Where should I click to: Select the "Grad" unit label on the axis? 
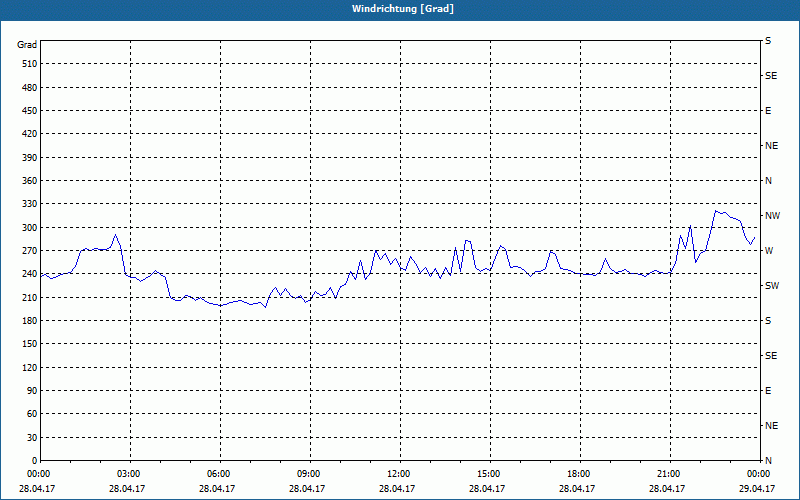27,45
